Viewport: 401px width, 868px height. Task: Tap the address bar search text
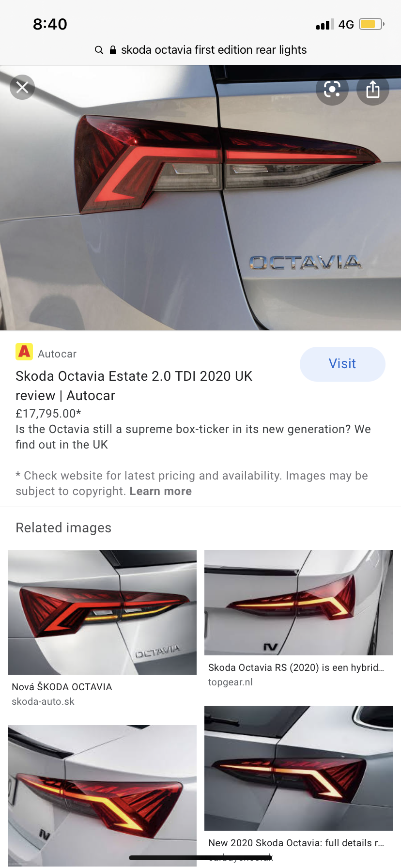(x=214, y=50)
